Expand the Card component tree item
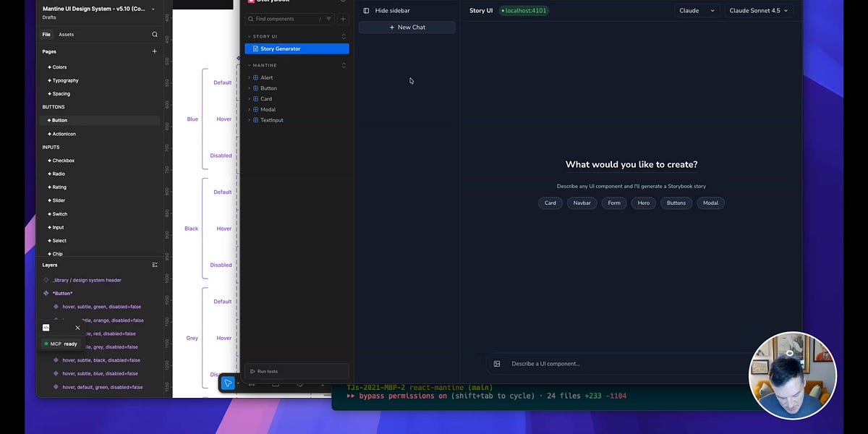This screenshot has height=434, width=868. coord(249,98)
